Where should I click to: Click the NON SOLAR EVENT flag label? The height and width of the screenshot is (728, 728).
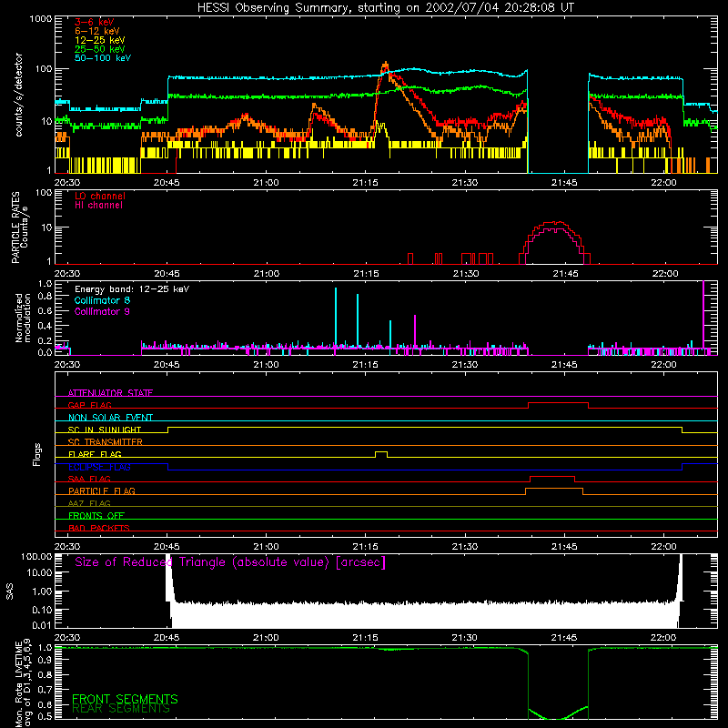[x=110, y=418]
